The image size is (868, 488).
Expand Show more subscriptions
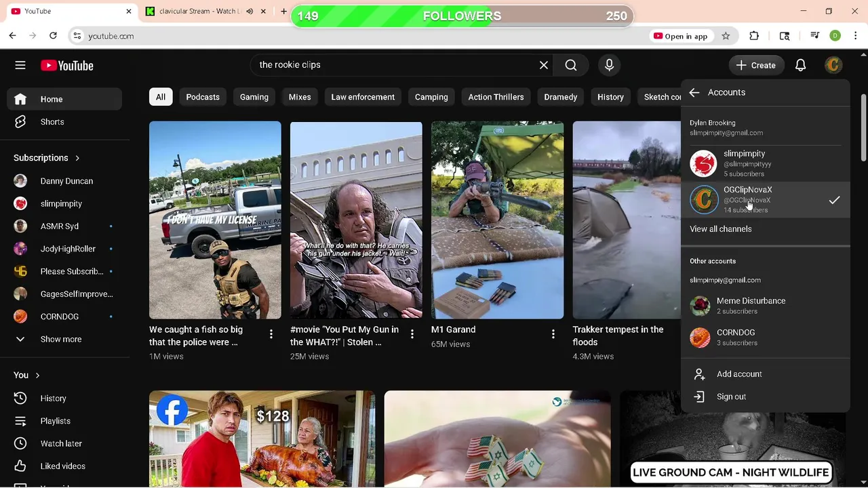click(x=65, y=339)
